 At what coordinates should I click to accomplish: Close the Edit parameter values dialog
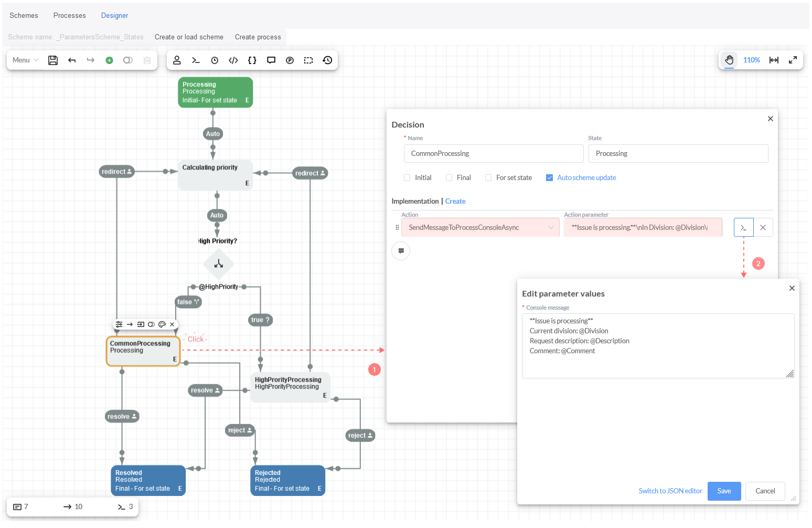(x=792, y=288)
